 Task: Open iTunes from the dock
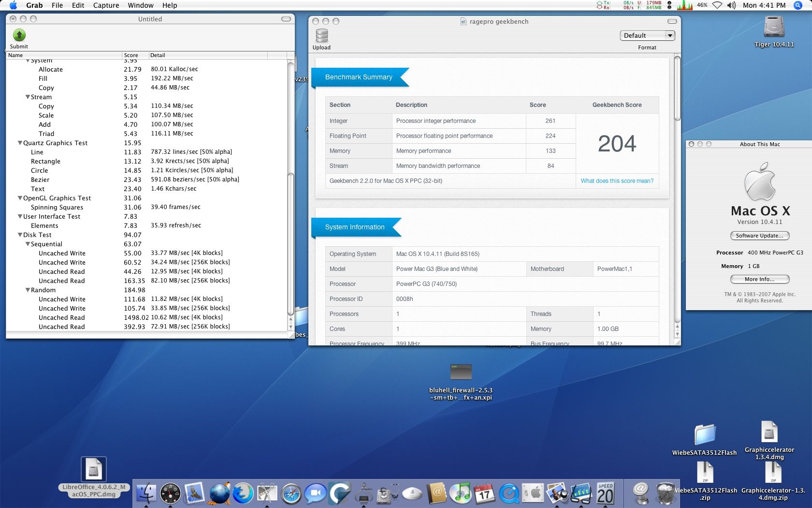(461, 493)
